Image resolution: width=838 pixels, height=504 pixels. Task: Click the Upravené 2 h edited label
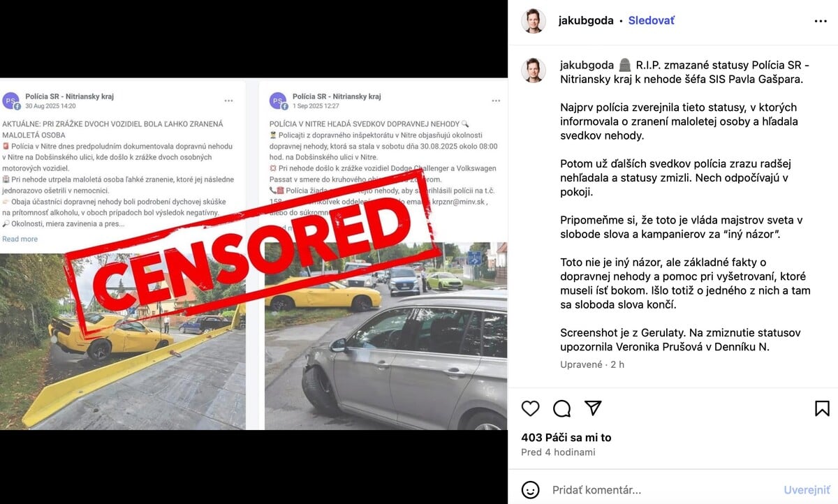pos(592,364)
